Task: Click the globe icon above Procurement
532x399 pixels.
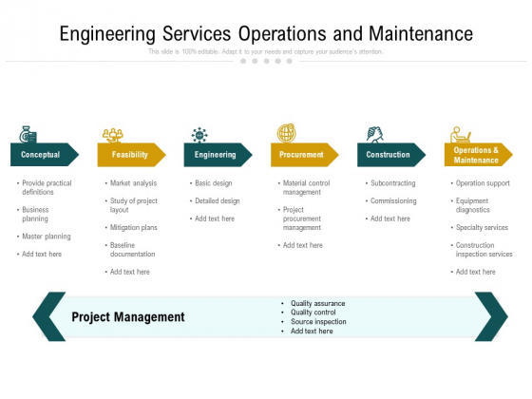Action: (x=287, y=133)
